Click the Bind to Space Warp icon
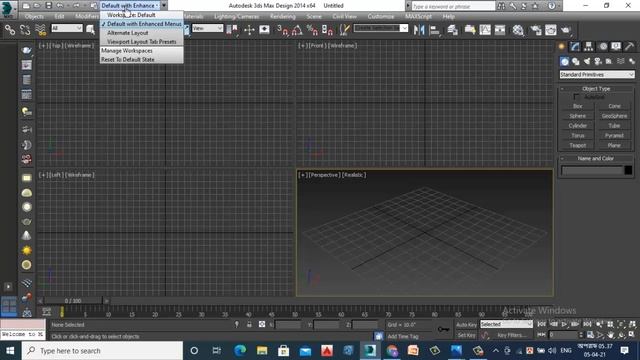This screenshot has width=640, height=360. 40,30
